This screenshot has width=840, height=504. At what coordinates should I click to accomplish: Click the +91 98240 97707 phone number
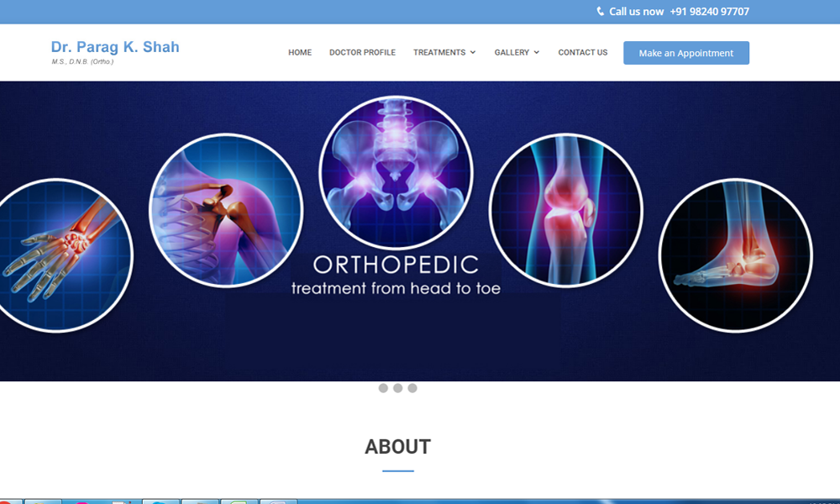(709, 11)
